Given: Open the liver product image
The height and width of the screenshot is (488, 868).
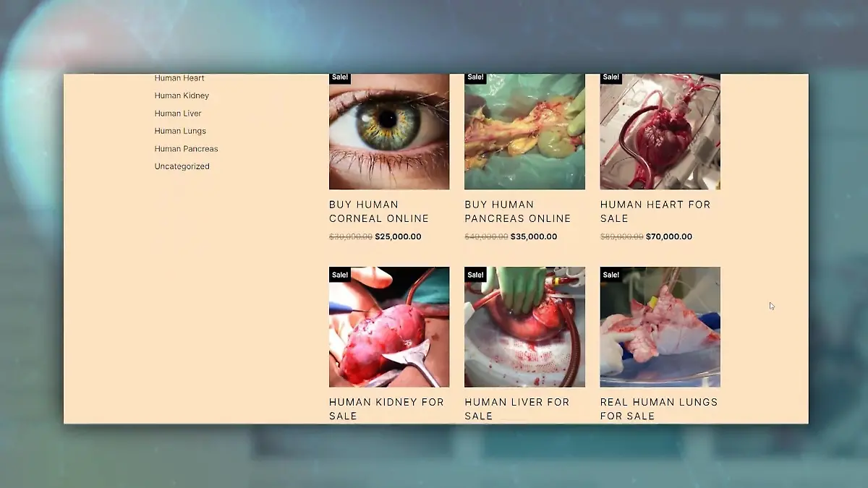Looking at the screenshot, I should [524, 327].
